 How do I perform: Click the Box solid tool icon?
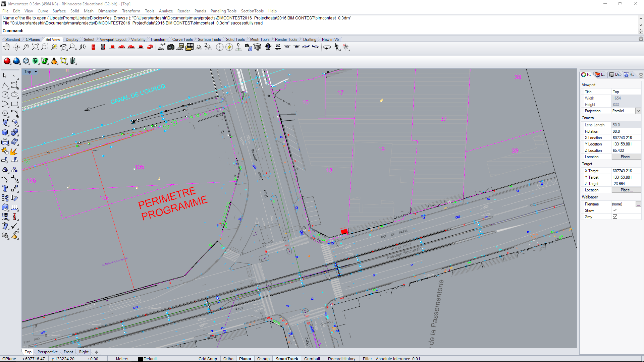[5, 132]
